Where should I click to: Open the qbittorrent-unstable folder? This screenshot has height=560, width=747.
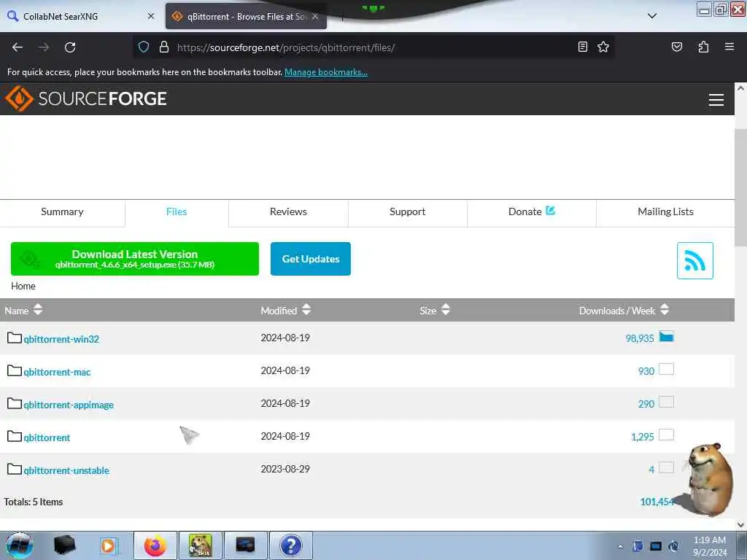[66, 470]
